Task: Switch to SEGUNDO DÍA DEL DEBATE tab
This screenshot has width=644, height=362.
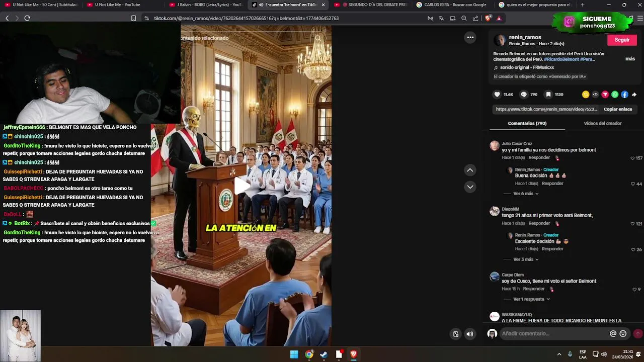Action: click(375, 5)
